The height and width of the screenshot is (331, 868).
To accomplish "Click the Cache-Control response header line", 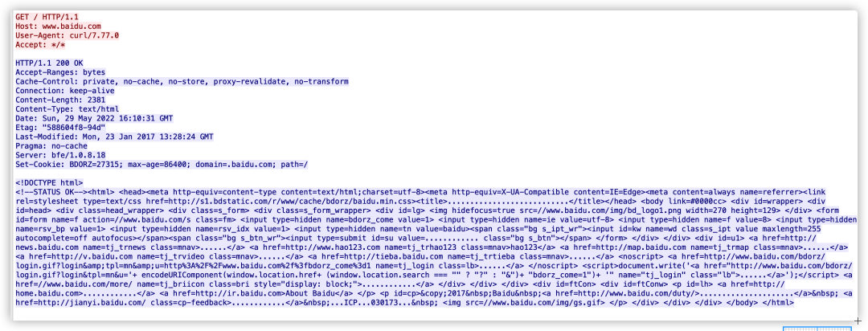I will point(182,81).
